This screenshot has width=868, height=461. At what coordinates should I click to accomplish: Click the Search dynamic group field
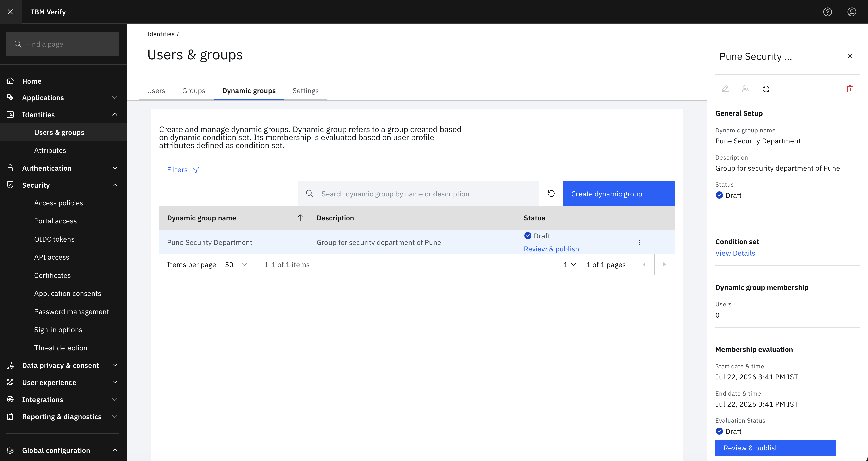418,194
